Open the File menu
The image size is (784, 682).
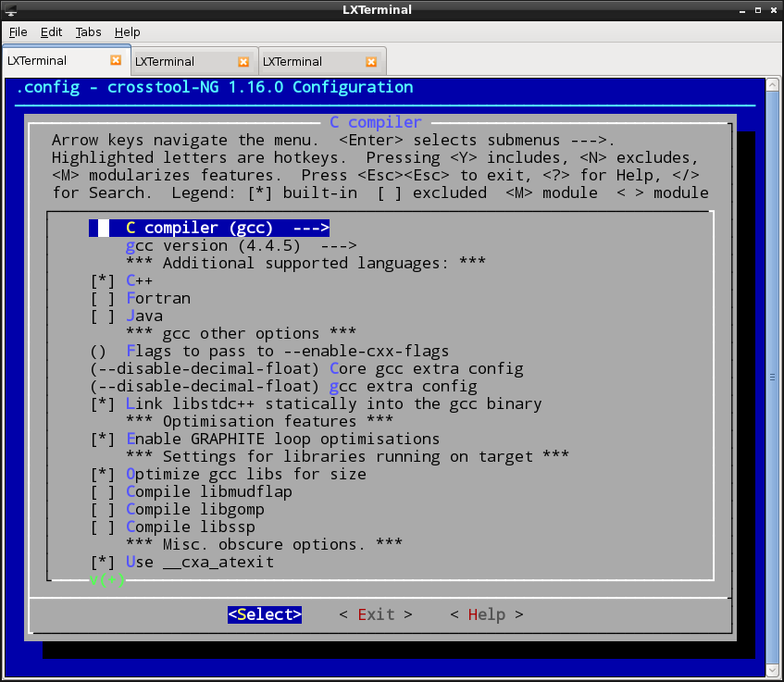pos(18,32)
